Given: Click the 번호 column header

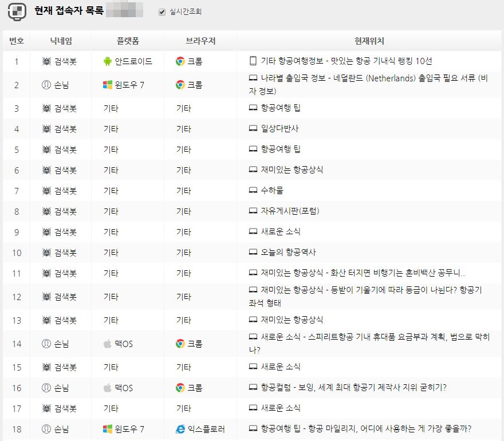Looking at the screenshot, I should tap(17, 41).
